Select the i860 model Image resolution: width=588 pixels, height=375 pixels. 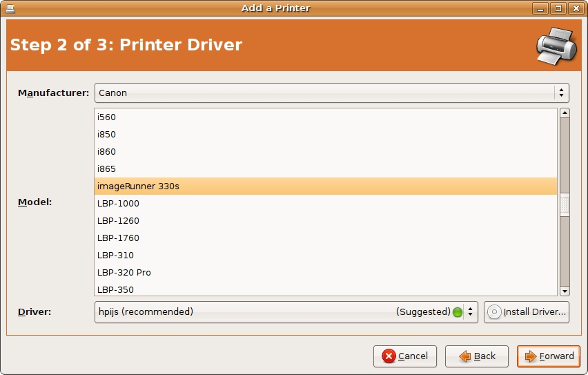[326, 152]
